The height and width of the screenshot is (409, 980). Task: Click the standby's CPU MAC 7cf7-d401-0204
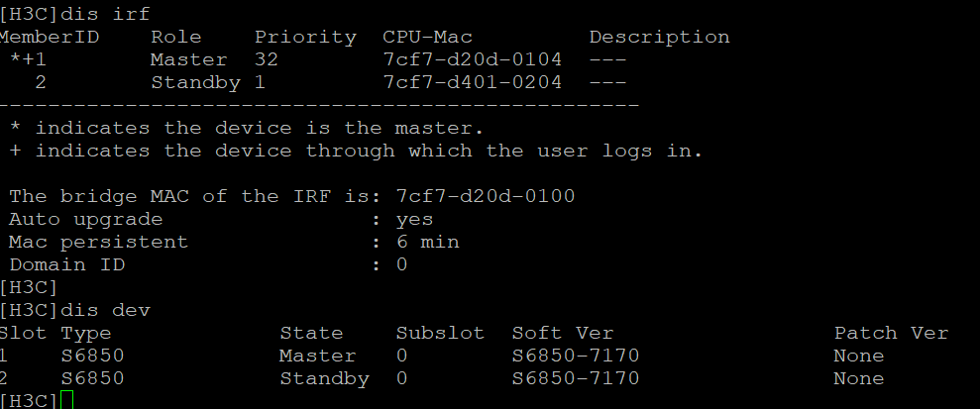coord(472,82)
